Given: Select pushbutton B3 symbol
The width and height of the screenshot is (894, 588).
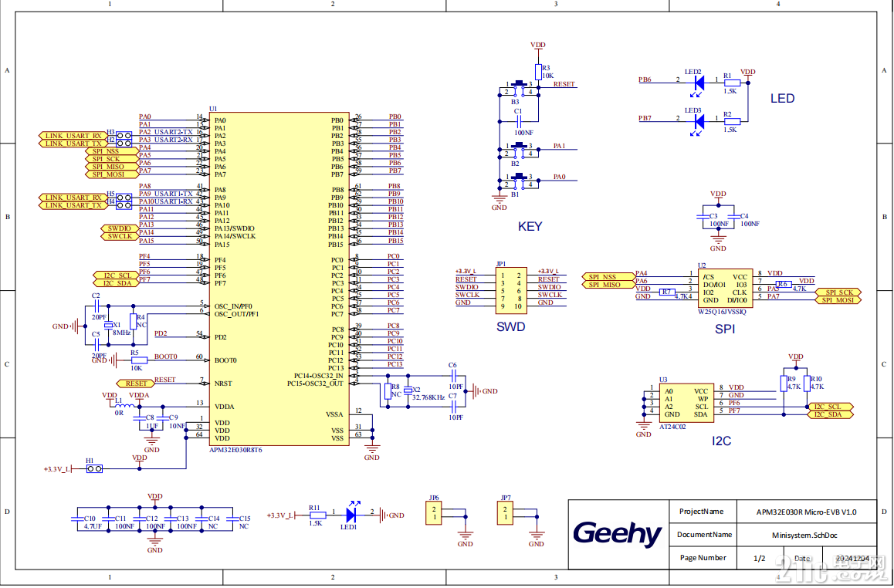Looking at the screenshot, I should [519, 88].
